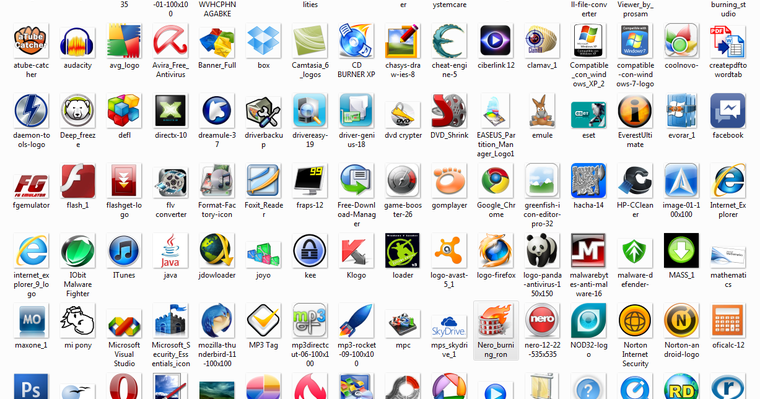Image resolution: width=760 pixels, height=399 pixels.
Task: Select the evorar_1 icon
Action: click(x=681, y=111)
